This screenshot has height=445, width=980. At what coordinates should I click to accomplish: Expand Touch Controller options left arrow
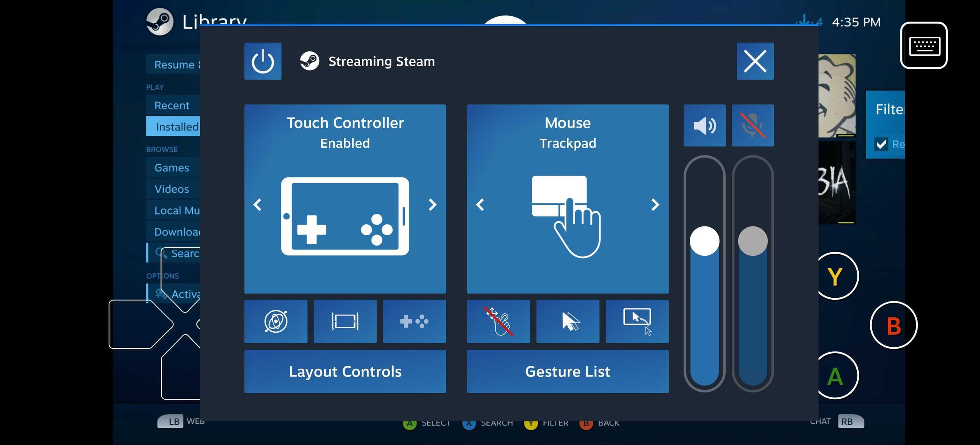(258, 204)
